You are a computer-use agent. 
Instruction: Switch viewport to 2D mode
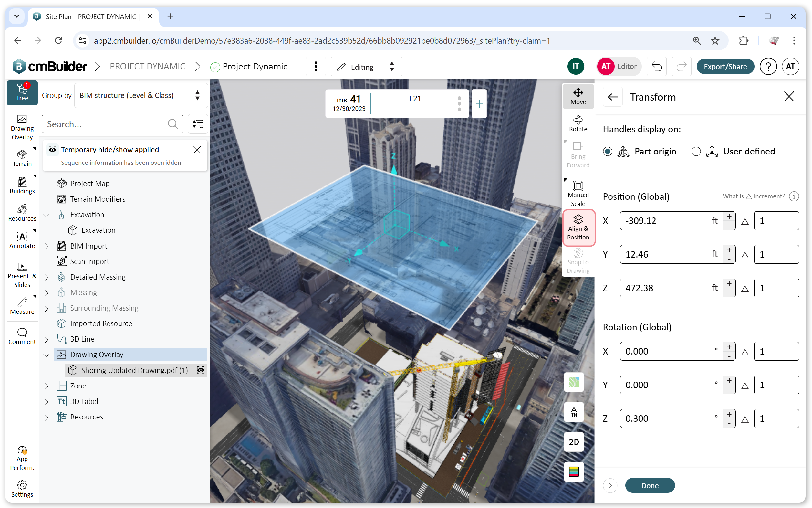(574, 441)
